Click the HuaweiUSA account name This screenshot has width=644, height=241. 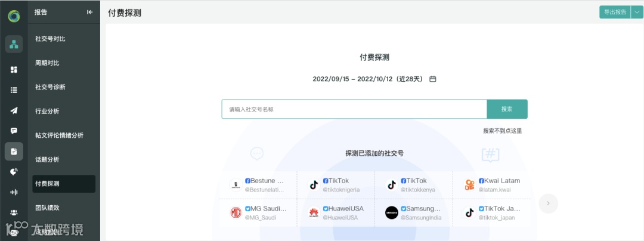(346, 209)
